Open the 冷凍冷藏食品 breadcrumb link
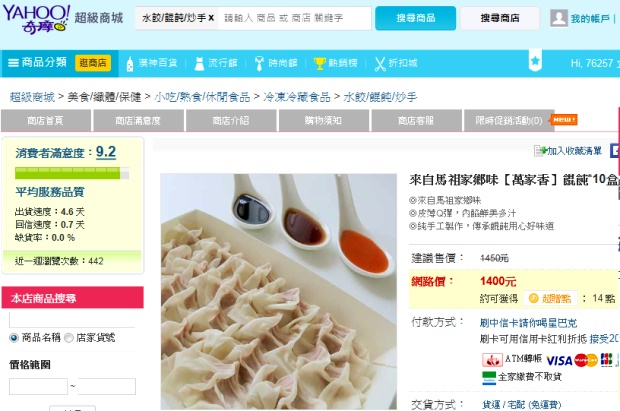620x411 pixels. click(x=297, y=97)
